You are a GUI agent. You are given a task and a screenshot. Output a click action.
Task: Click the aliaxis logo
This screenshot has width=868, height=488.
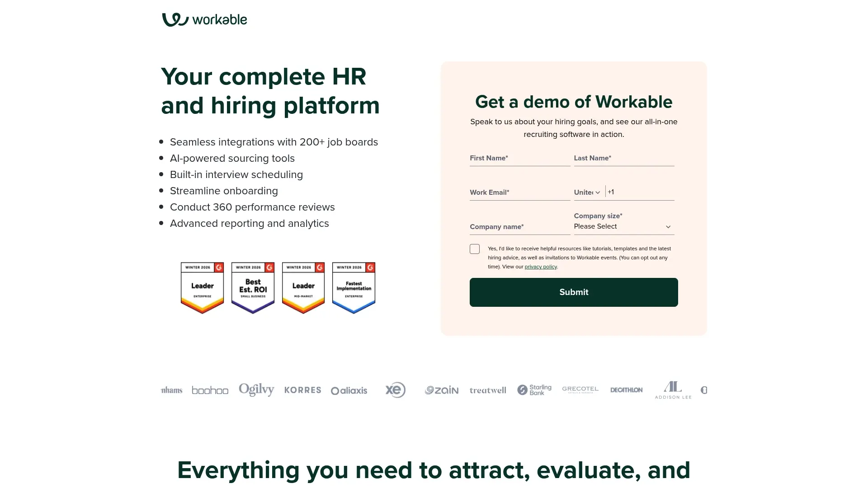[x=349, y=390]
